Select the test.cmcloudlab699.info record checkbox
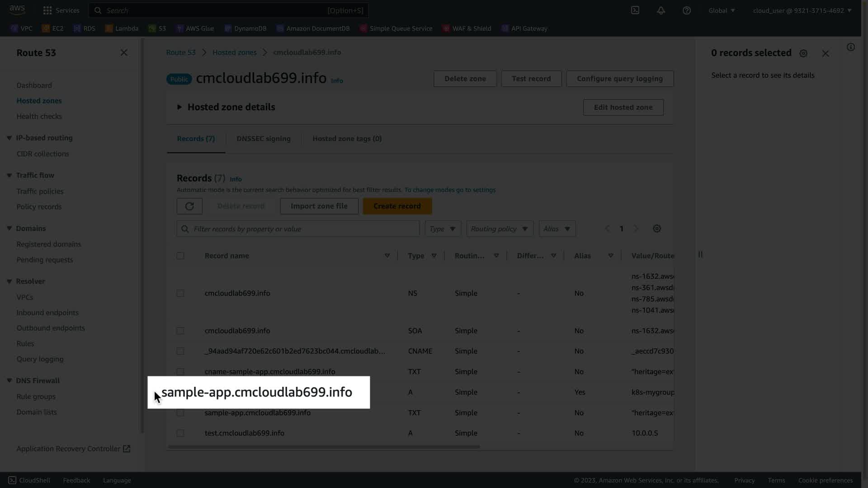 tap(180, 433)
